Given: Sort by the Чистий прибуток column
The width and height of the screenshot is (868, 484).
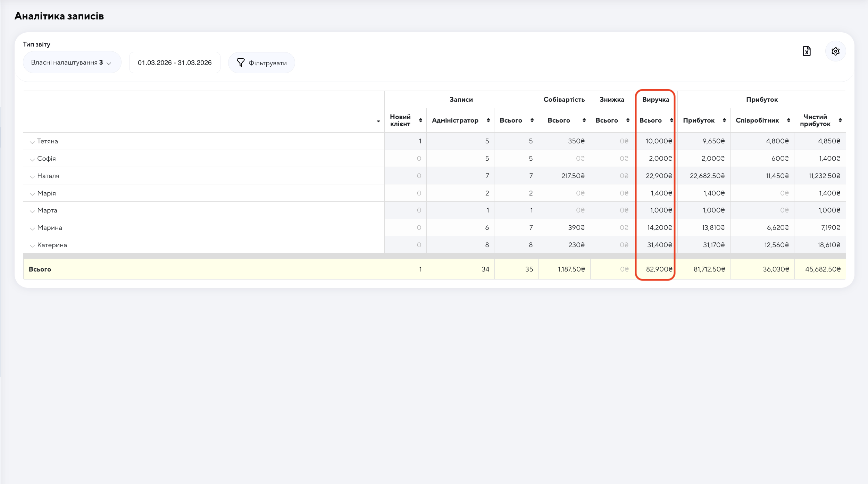Looking at the screenshot, I should 840,120.
